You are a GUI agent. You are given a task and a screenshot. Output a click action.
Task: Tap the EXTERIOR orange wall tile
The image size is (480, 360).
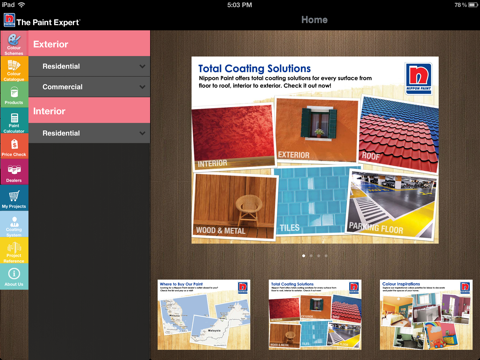[x=317, y=130]
